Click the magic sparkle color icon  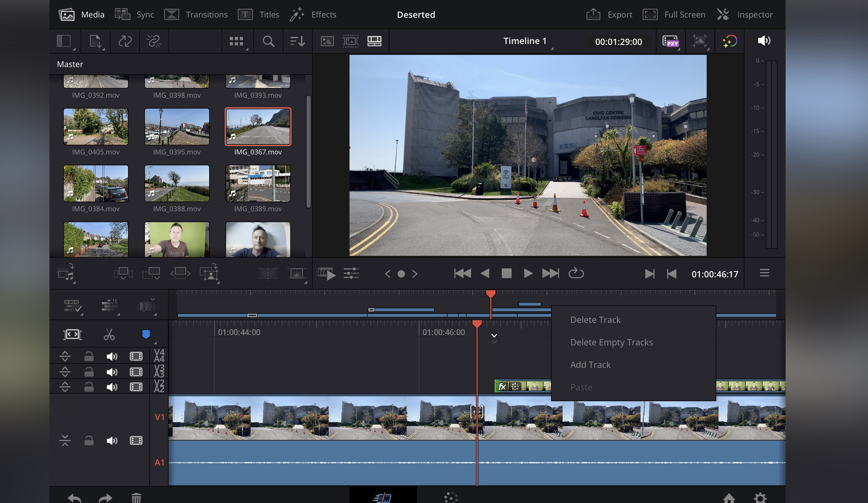[x=729, y=41]
